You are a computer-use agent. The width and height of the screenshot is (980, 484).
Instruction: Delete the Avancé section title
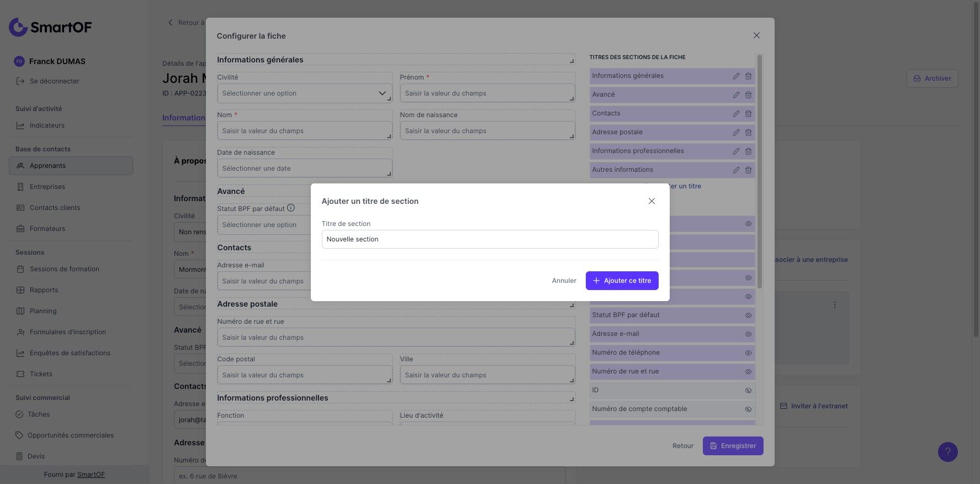(748, 95)
